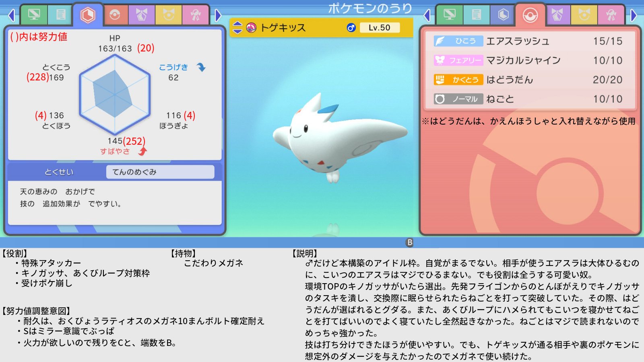This screenshot has width=644, height=362.
Task: Click the ひこう type badge
Action: (x=458, y=41)
